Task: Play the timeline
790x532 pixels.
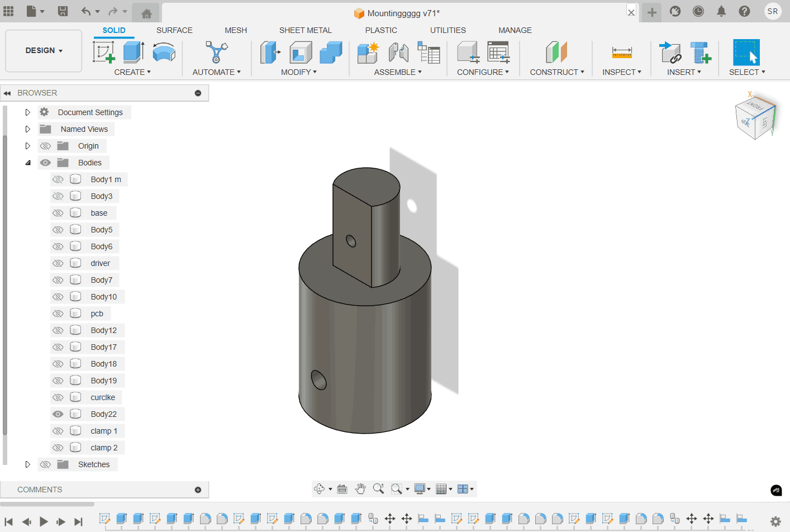Action: [44, 522]
